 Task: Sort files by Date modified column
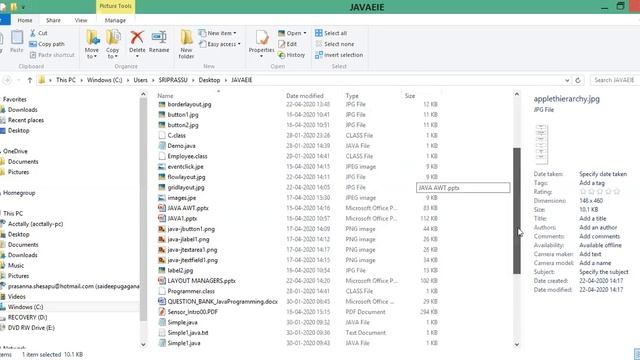pos(305,96)
